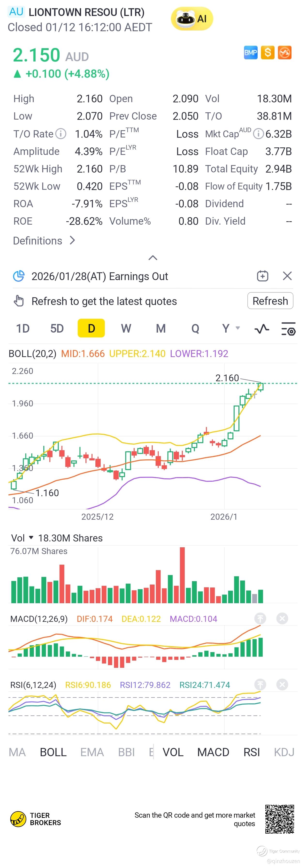306x868 pixels.
Task: Tap the blue BMP badge icon
Action: click(250, 53)
